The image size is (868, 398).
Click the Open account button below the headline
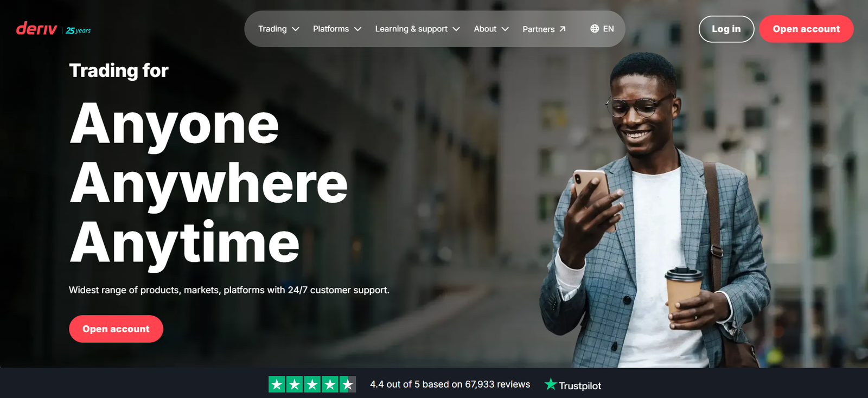point(116,329)
